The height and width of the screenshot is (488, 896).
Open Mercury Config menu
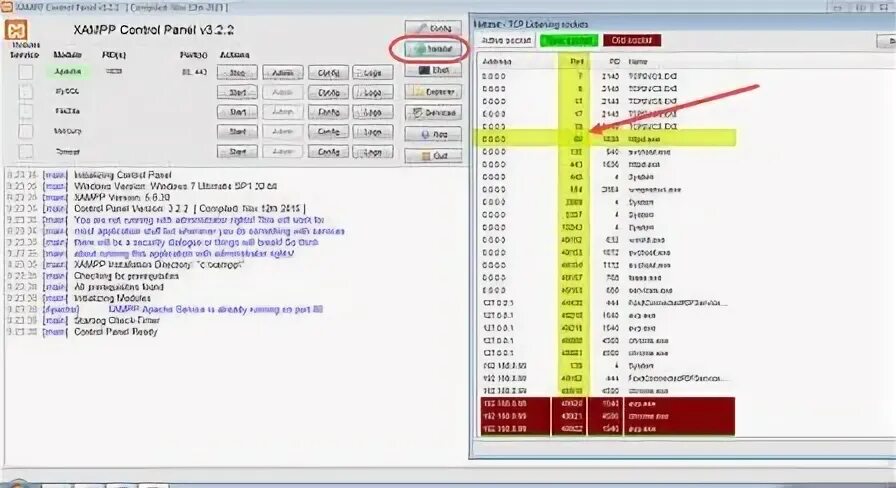tap(329, 131)
